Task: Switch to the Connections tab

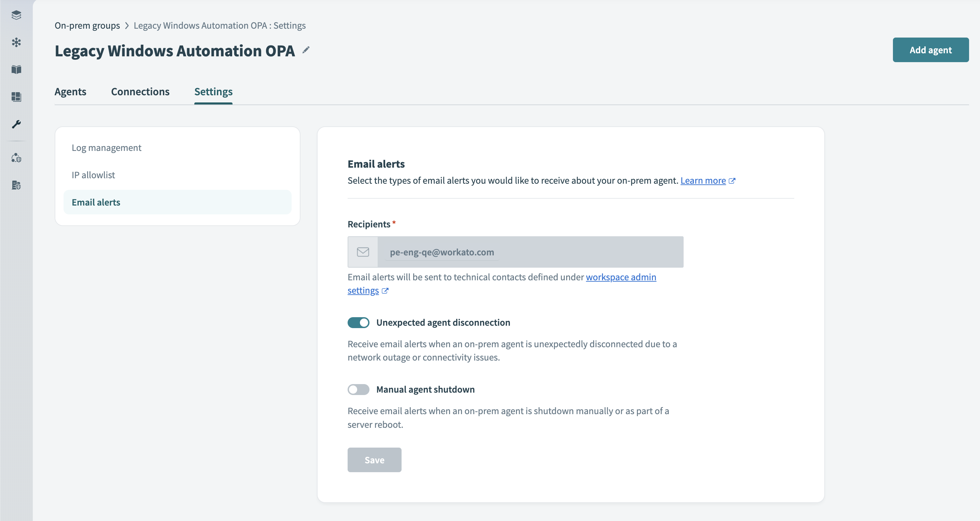Action: coord(140,91)
